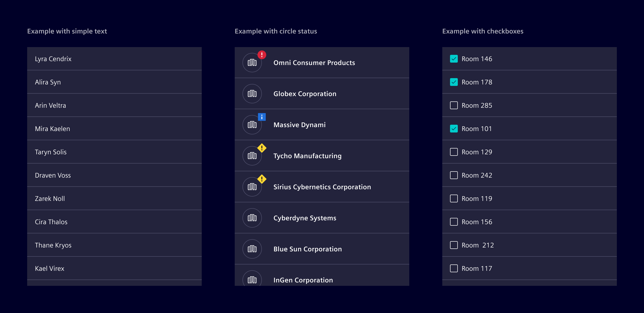Check the Room 285 checkbox

click(454, 105)
